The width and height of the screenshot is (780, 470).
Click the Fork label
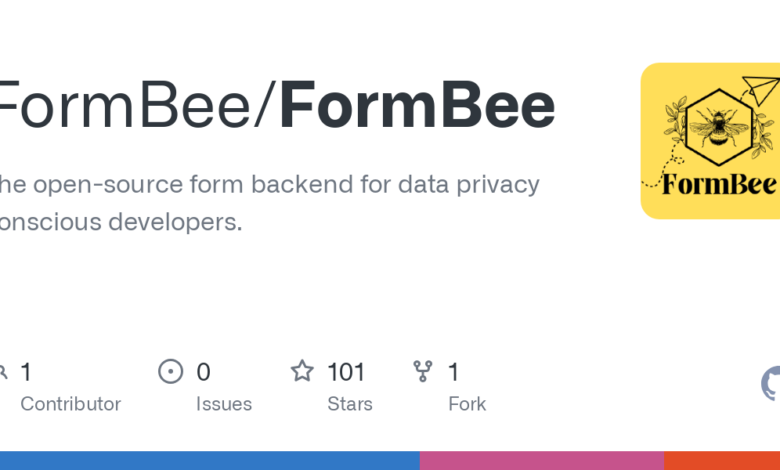[467, 404]
